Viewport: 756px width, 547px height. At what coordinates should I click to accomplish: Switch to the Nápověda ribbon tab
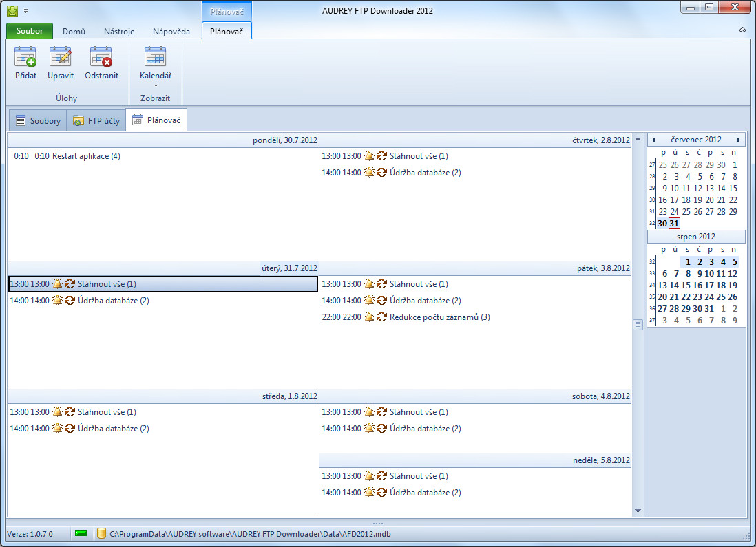(x=171, y=32)
